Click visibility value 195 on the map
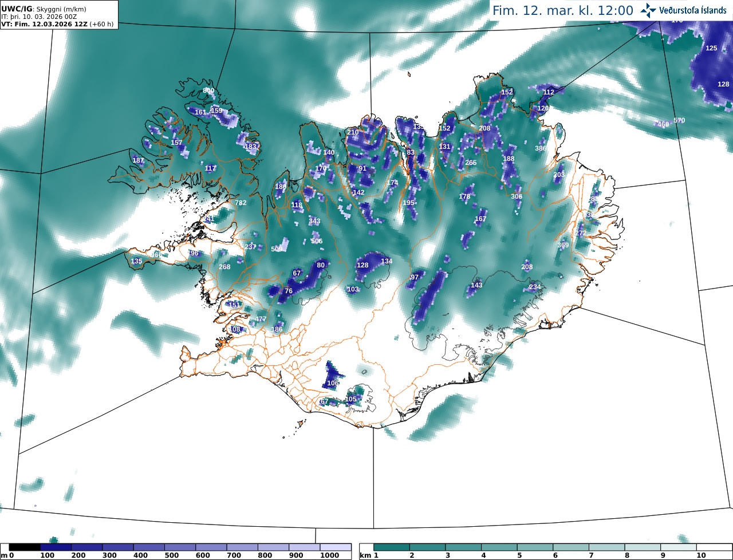 [408, 203]
